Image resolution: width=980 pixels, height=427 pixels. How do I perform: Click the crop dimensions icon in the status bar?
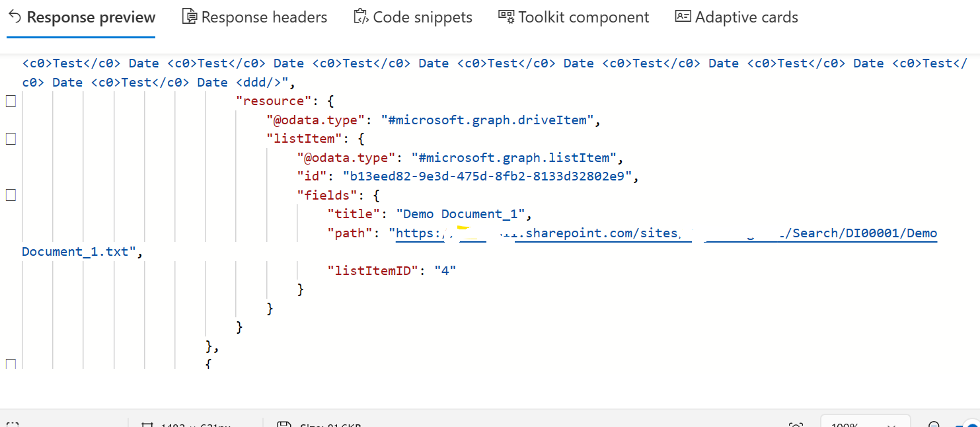pos(147,425)
